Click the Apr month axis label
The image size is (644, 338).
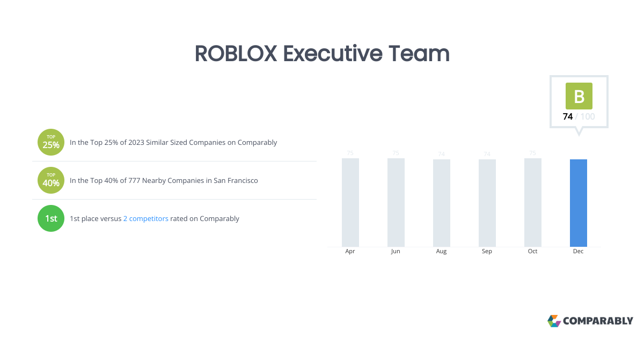pyautogui.click(x=350, y=251)
